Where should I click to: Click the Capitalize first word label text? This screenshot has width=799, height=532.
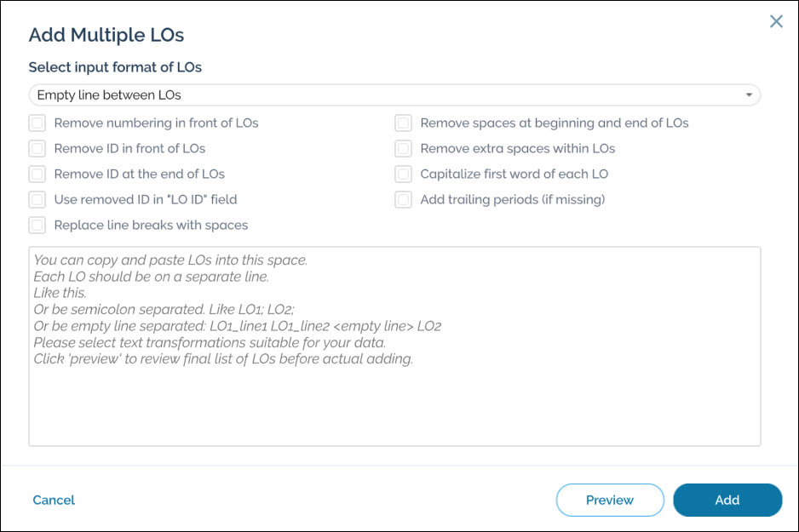click(514, 174)
